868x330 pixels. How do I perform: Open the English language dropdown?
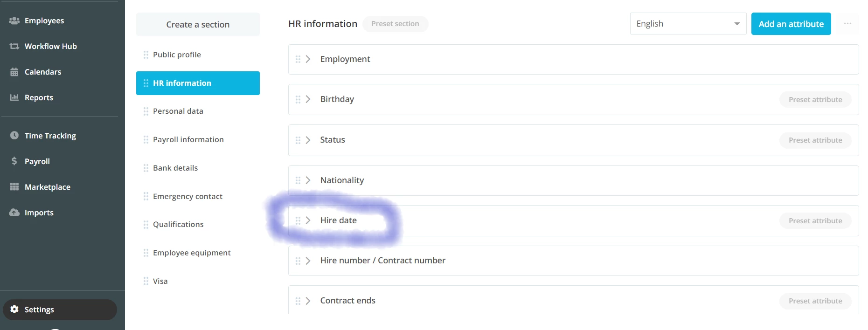688,24
